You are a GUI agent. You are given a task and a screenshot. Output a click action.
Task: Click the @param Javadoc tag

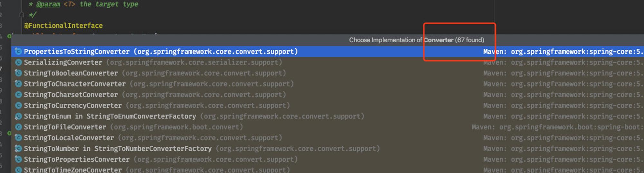[x=48, y=4]
